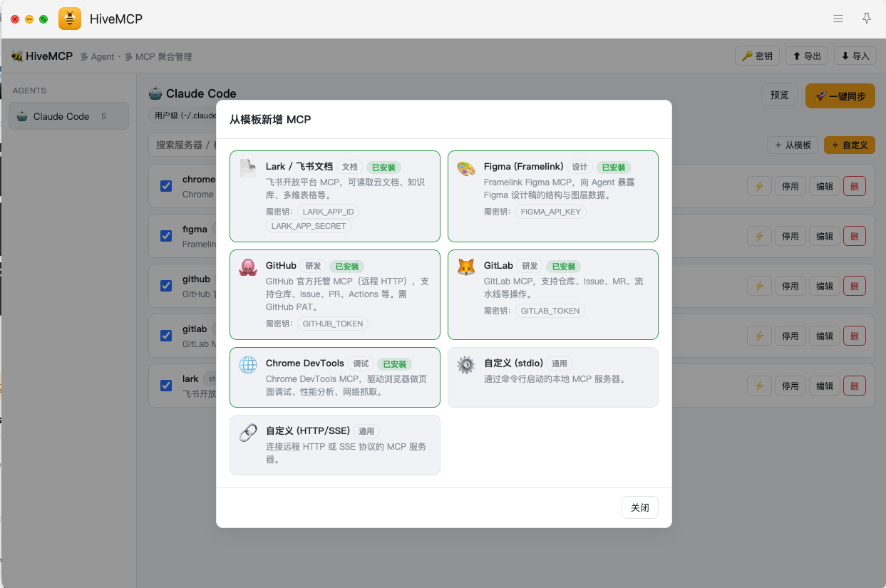Click the 已安装 badge on Lark card
Image resolution: width=886 pixels, height=588 pixels.
coord(383,167)
